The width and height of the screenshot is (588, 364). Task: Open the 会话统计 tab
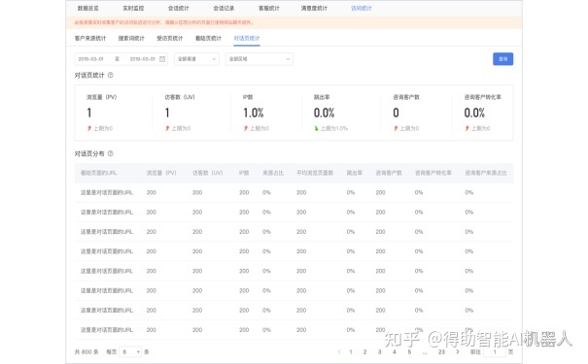click(x=179, y=8)
